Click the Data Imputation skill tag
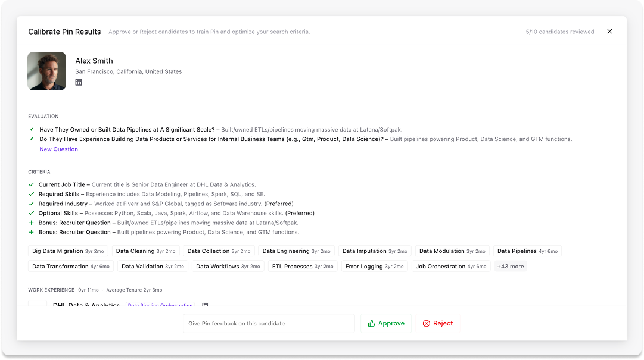Screen dimensions: 644x360 click(x=375, y=251)
